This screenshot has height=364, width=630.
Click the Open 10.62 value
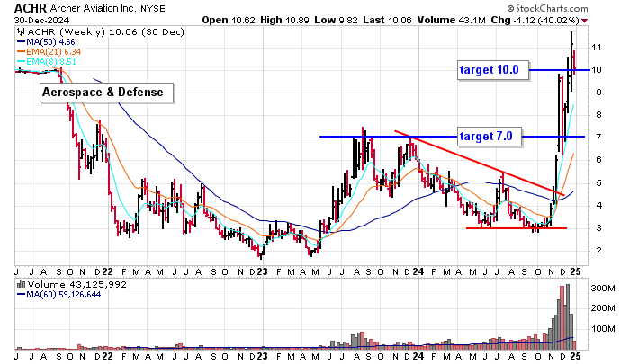(229, 20)
